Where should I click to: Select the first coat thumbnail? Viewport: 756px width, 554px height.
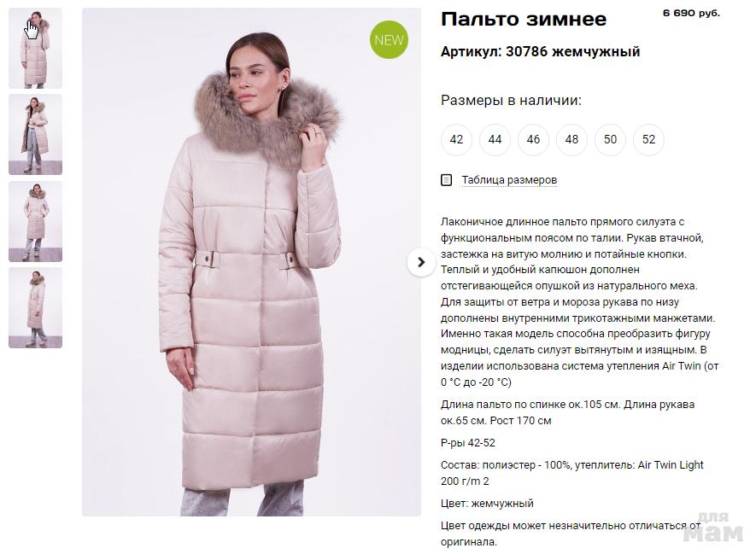pyautogui.click(x=36, y=48)
